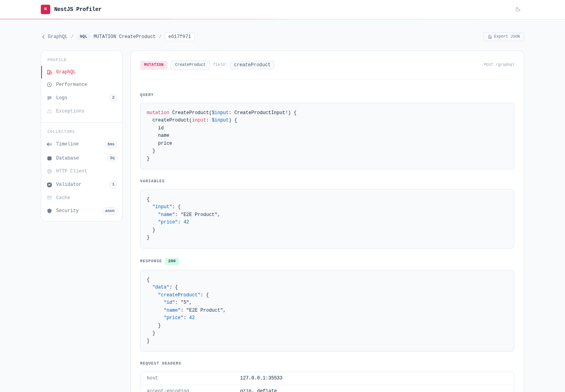Click the REQUEST HEADERS heading
The width and height of the screenshot is (565, 392).
point(160,363)
